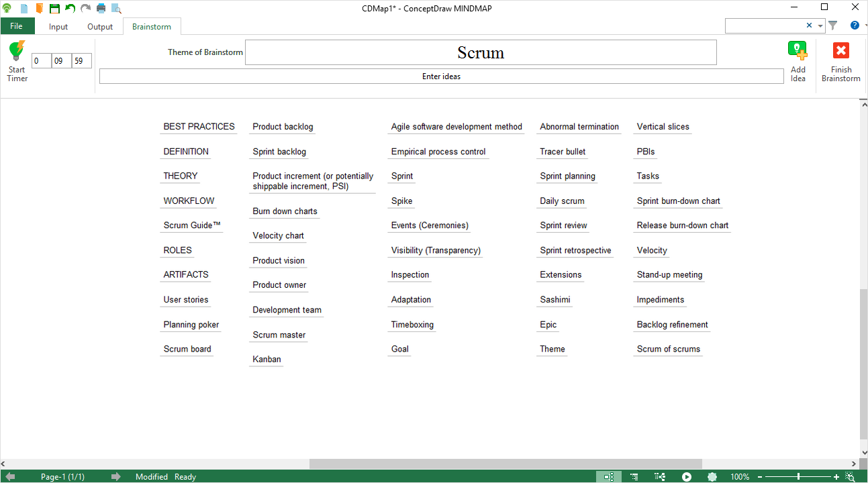This screenshot has height=483, width=868.
Task: Open the File menu
Action: point(17,26)
